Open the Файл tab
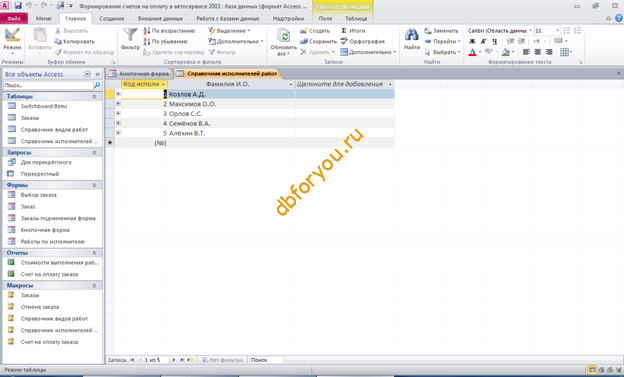 click(14, 18)
